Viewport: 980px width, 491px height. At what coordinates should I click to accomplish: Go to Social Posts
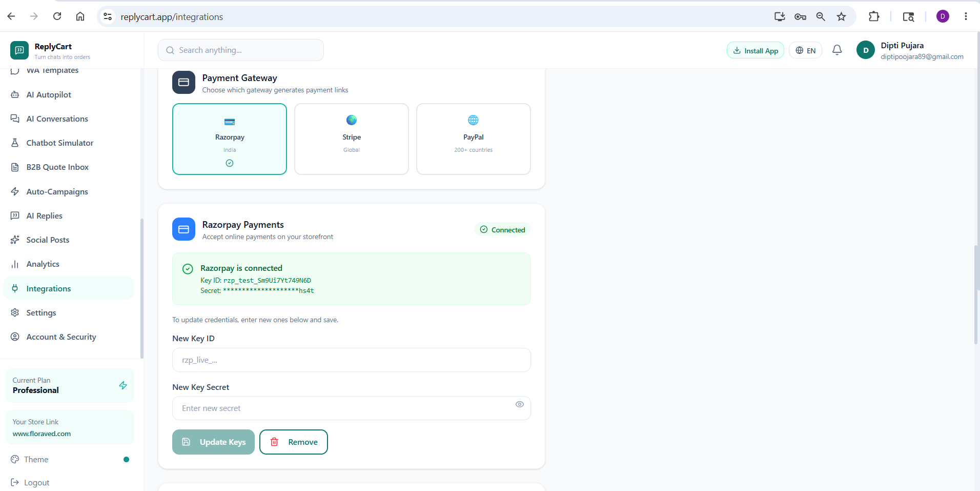tap(69, 240)
